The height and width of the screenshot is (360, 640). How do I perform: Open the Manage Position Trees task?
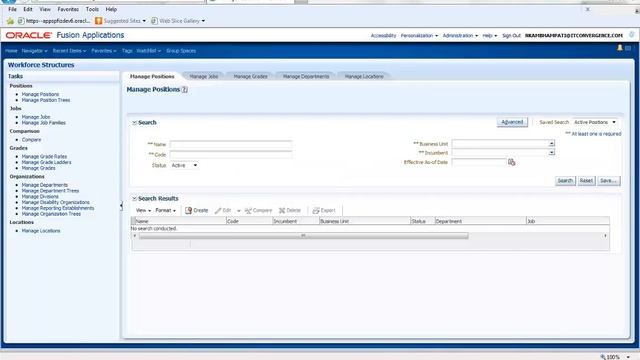pos(46,100)
